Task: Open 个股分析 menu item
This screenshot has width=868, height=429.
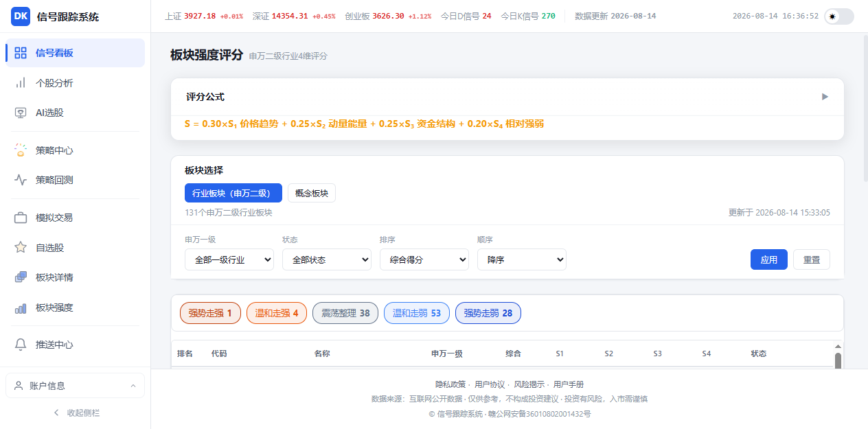Action: tap(75, 83)
